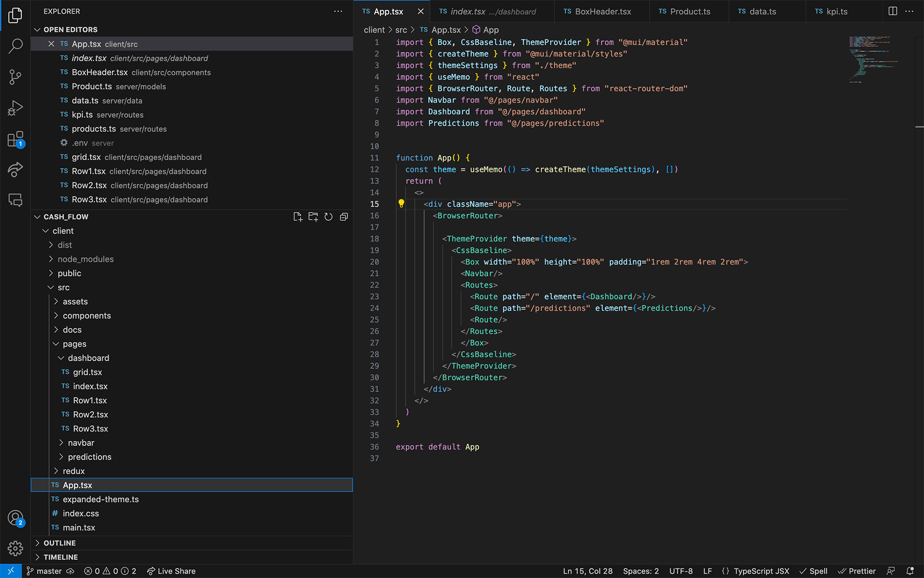Screen dimensions: 924x578
Task: Open the Explorer view in activity bar
Action: click(x=15, y=15)
